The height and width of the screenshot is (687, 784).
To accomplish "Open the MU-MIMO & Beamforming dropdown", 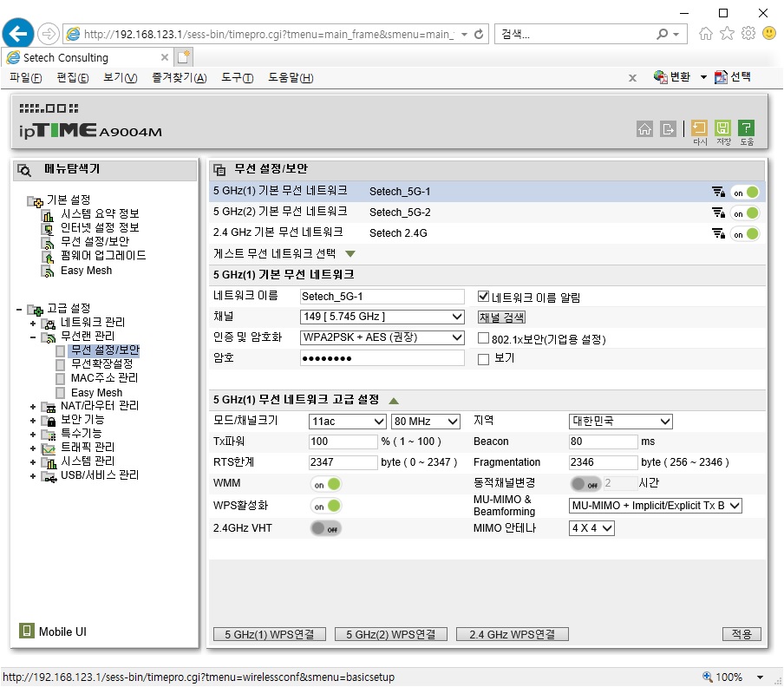I will 655,506.
